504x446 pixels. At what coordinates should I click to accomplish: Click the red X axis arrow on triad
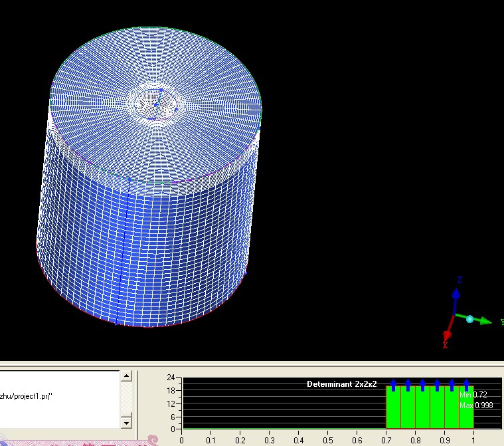(447, 334)
